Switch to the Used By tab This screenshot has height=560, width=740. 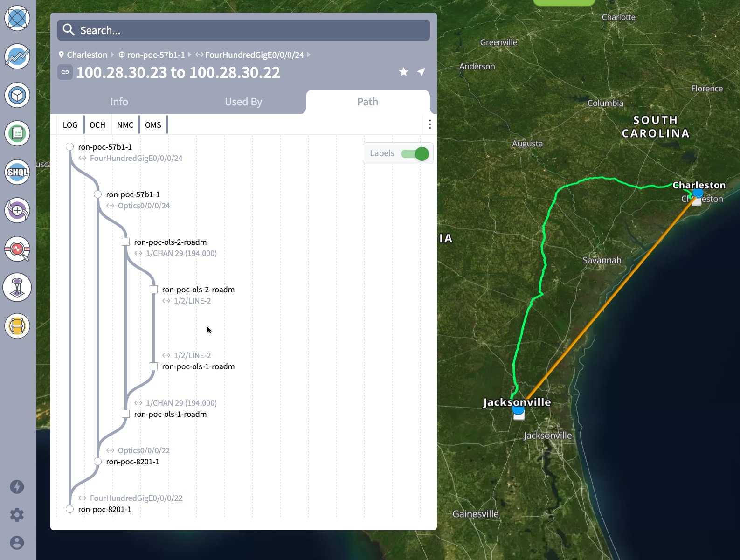243,102
